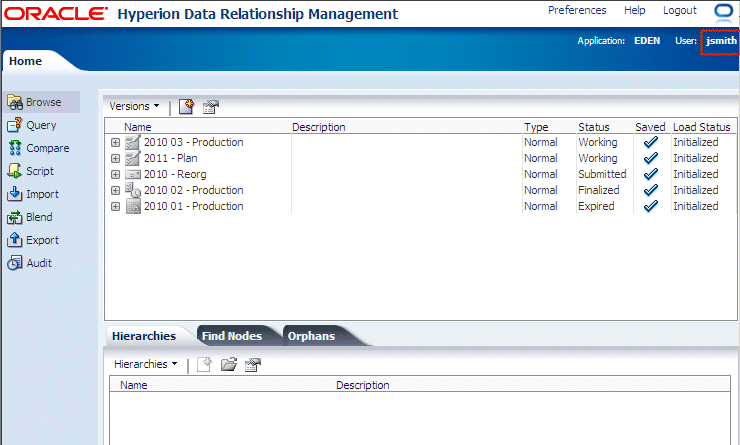
Task: Select the '2010 02 - Production' version name
Action: coord(193,190)
